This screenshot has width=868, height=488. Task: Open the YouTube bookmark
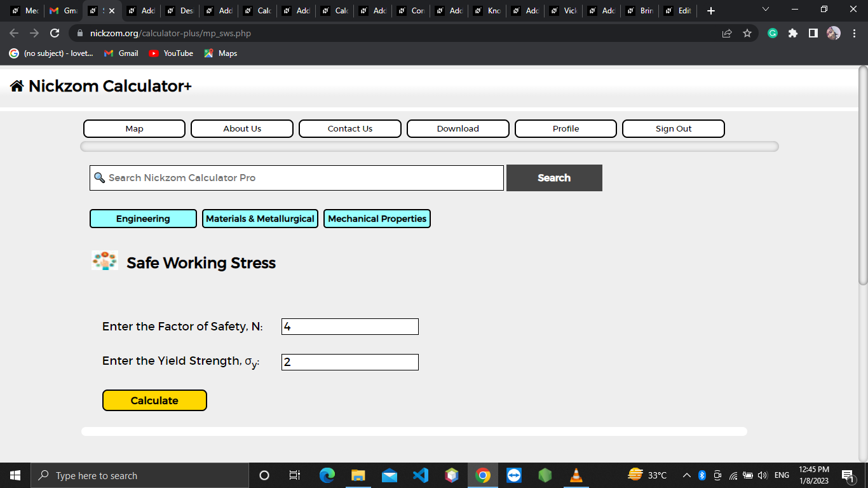[171, 53]
